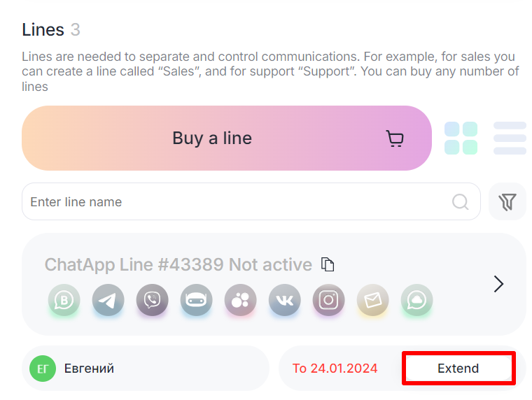
Task: Open the lines filter options
Action: (x=507, y=202)
